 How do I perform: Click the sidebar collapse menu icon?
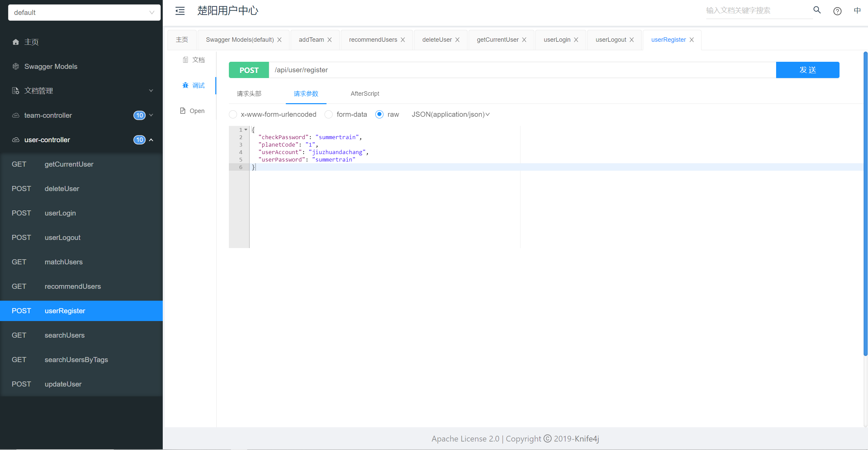point(180,11)
